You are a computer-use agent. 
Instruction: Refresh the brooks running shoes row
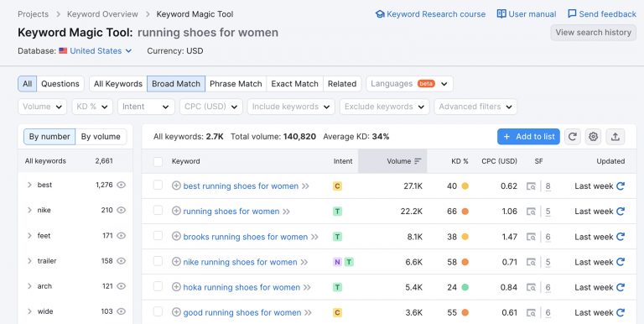tap(621, 237)
